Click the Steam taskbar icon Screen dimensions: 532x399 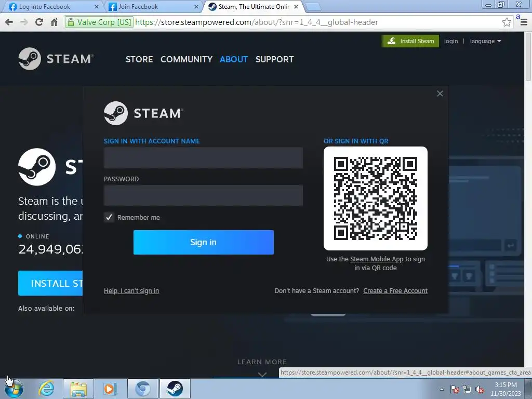(175, 389)
